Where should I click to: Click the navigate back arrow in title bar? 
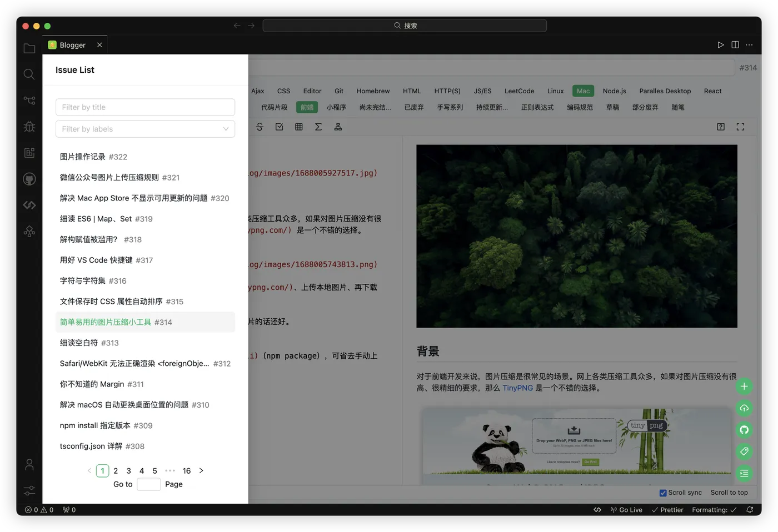tap(237, 26)
